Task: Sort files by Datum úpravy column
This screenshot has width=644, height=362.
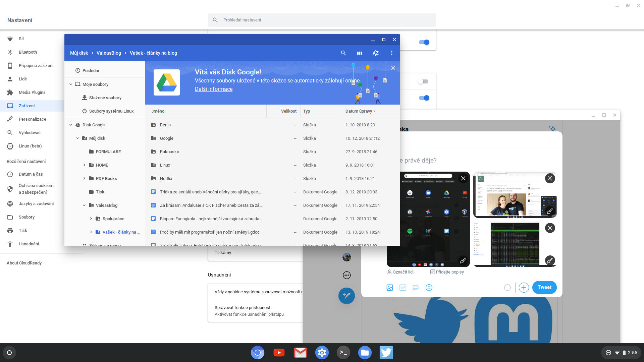Action: [x=361, y=111]
